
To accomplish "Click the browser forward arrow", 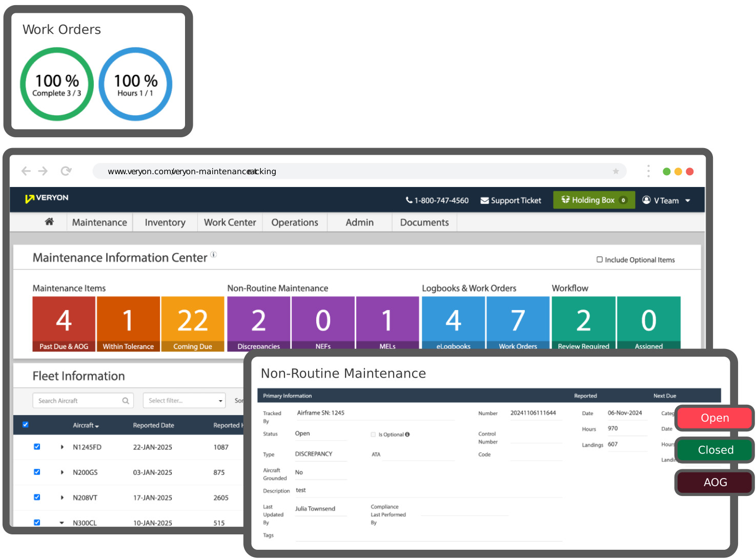I will 43,171.
